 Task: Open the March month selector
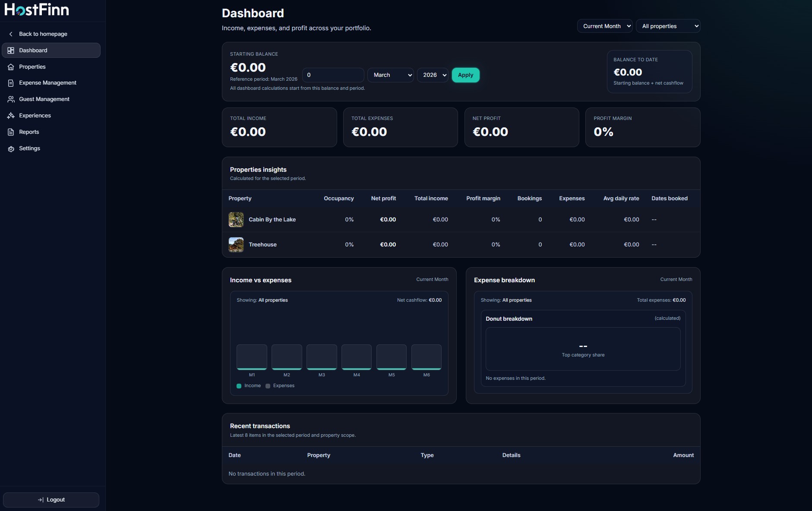[x=390, y=75]
